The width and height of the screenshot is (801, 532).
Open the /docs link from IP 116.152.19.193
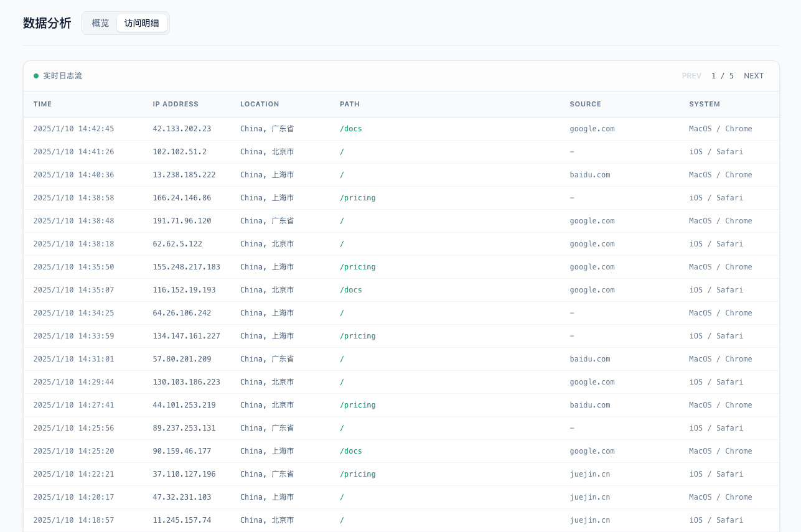(x=350, y=289)
